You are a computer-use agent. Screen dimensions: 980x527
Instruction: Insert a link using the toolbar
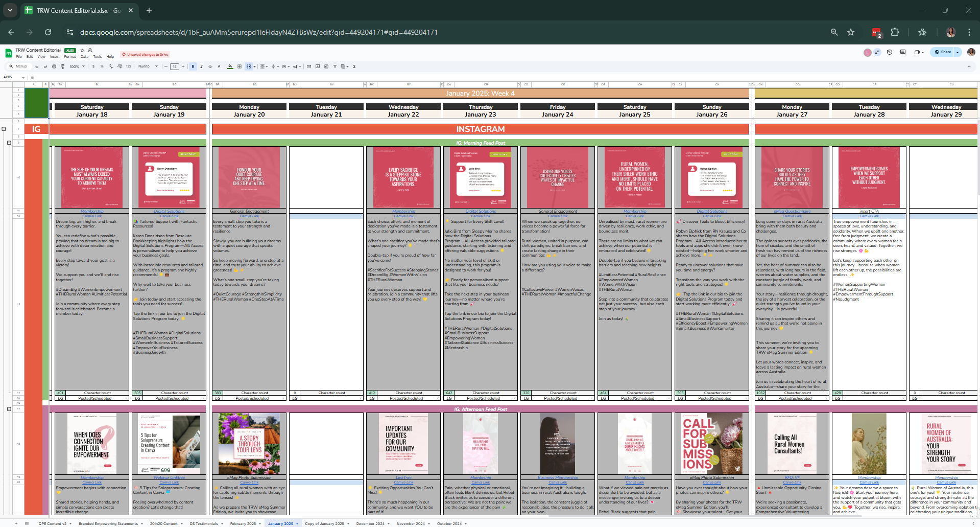(x=309, y=66)
